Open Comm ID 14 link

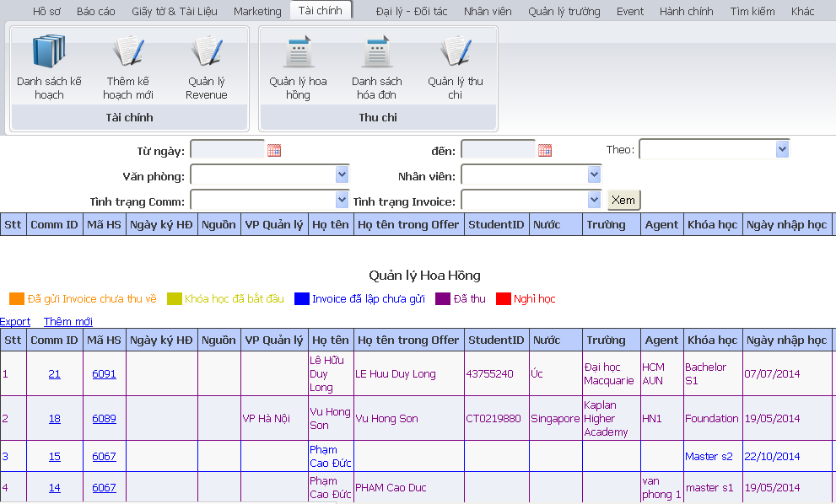coord(54,487)
